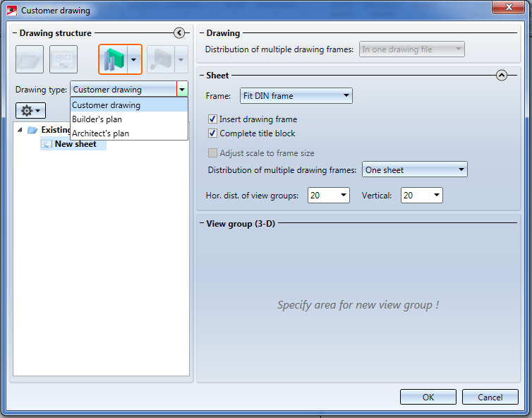The height and width of the screenshot is (418, 532).
Task: Collapse the Existing folder tree node
Action: click(20, 130)
